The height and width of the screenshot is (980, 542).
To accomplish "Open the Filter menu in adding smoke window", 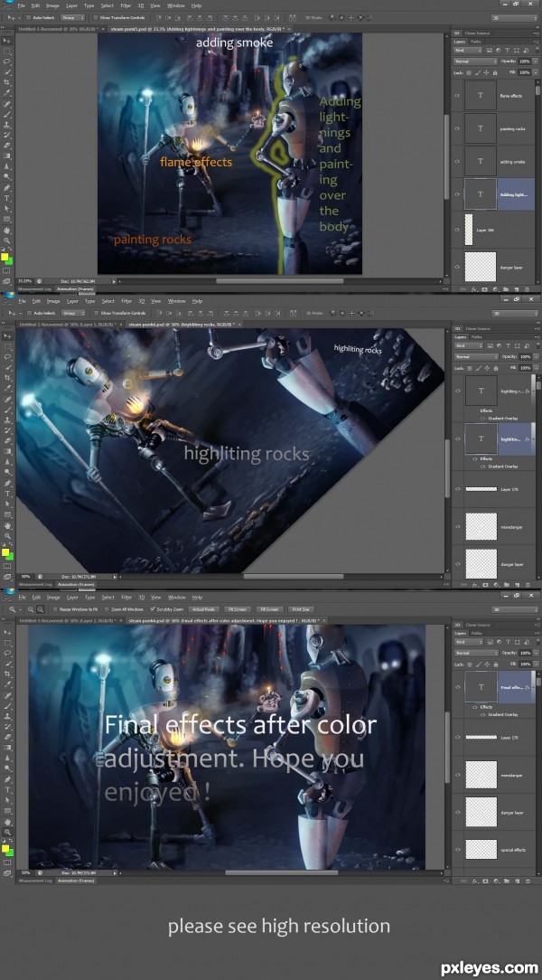I will [x=126, y=5].
